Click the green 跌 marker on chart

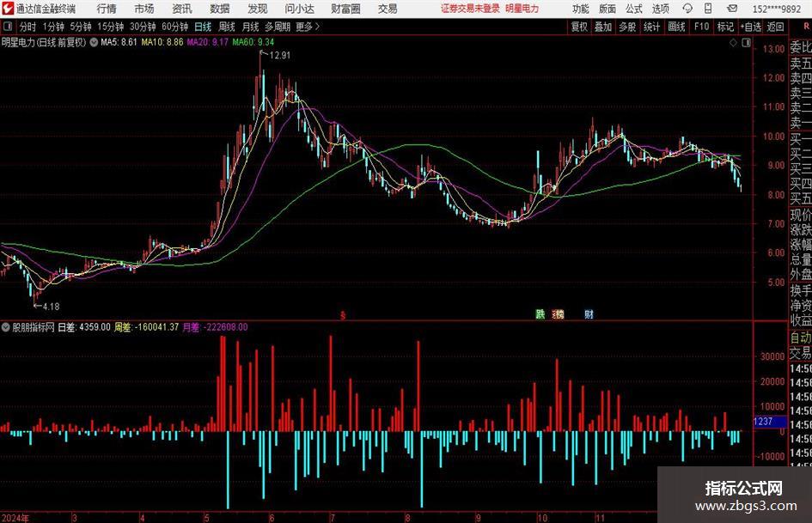tap(540, 313)
